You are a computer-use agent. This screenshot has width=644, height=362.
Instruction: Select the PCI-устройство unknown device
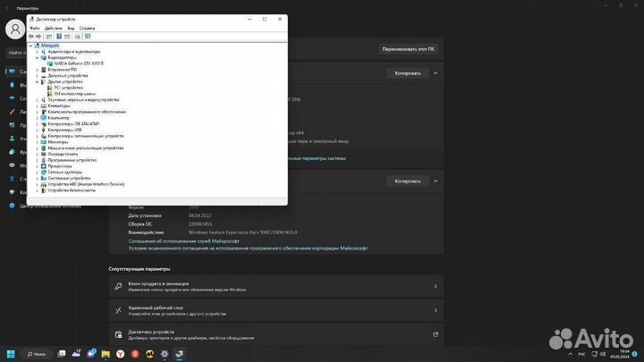69,88
